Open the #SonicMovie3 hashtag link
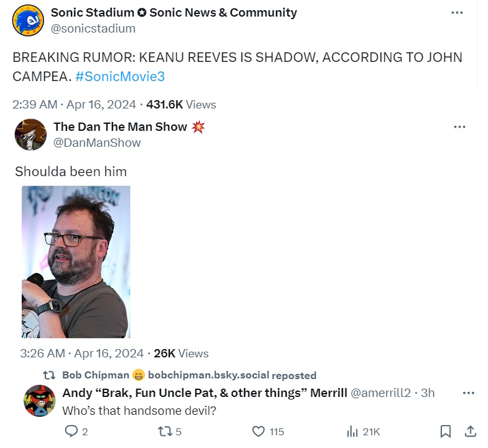The width and height of the screenshot is (488, 448). (120, 77)
